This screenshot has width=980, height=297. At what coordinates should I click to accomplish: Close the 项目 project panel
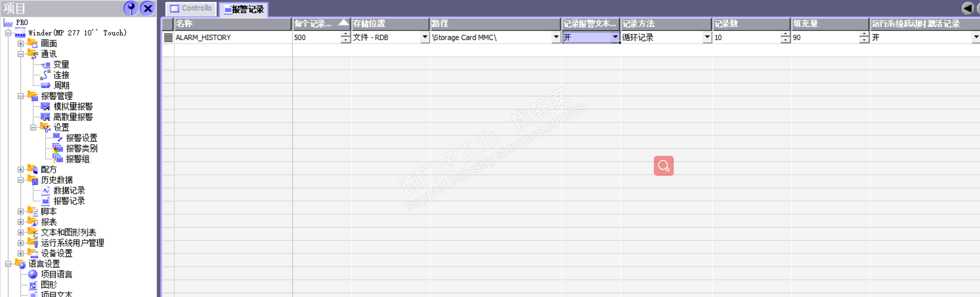[148, 8]
